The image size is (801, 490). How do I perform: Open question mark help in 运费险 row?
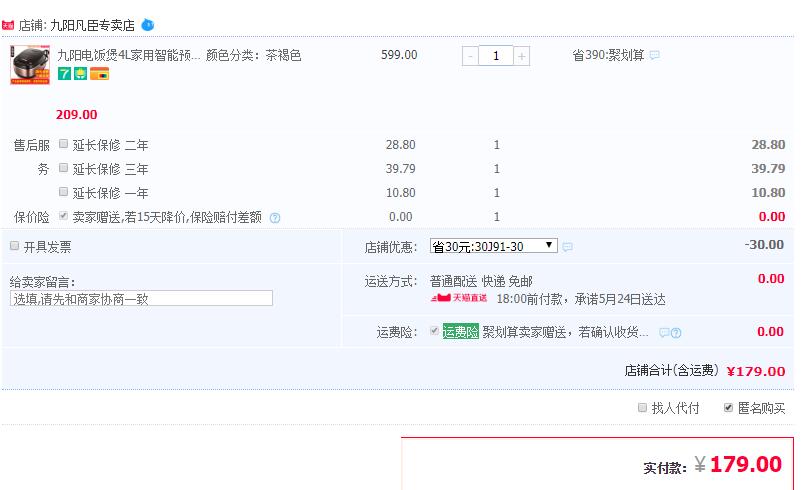point(676,333)
